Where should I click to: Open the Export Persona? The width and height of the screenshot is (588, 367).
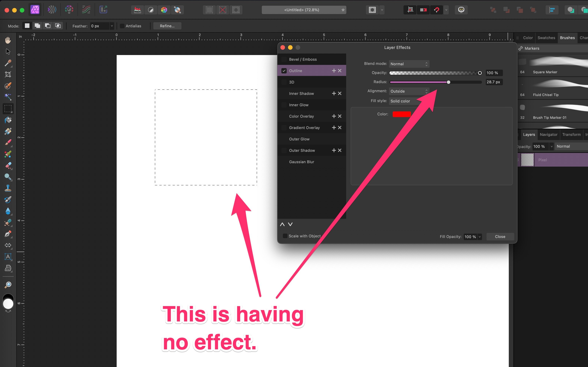pyautogui.click(x=103, y=10)
